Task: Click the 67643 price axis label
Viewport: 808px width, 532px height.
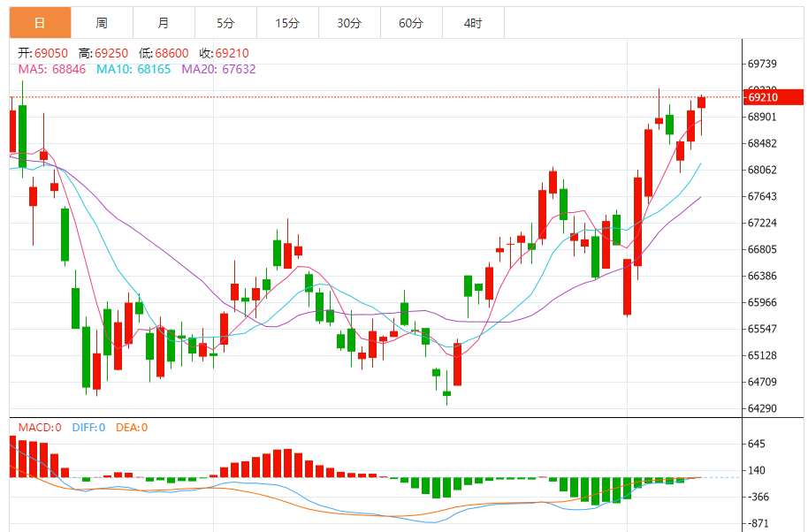Action: [762, 196]
